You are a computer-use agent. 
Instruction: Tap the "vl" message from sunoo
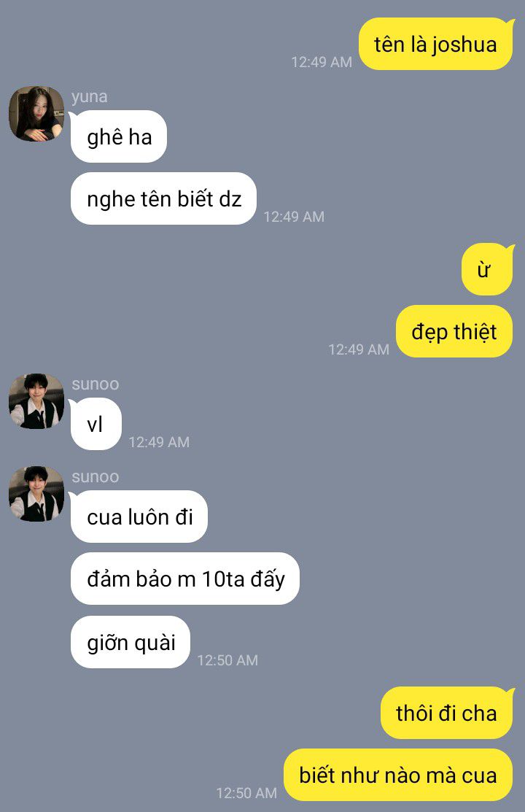coord(96,424)
